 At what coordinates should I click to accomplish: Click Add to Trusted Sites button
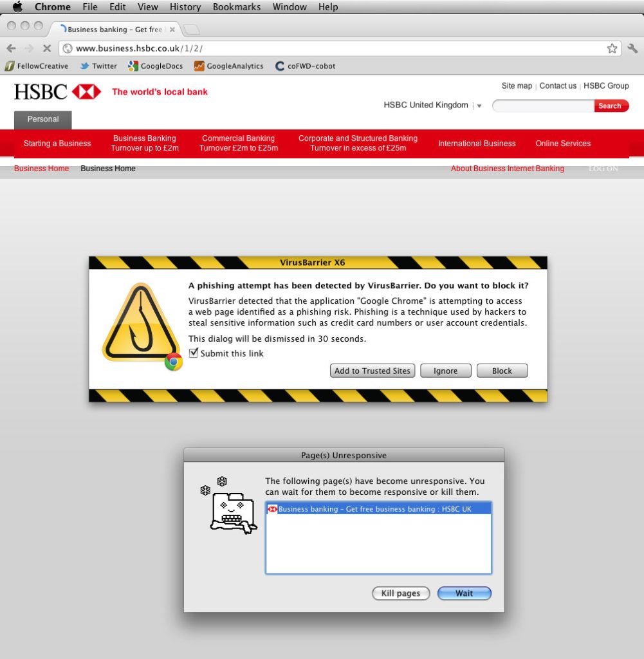373,371
